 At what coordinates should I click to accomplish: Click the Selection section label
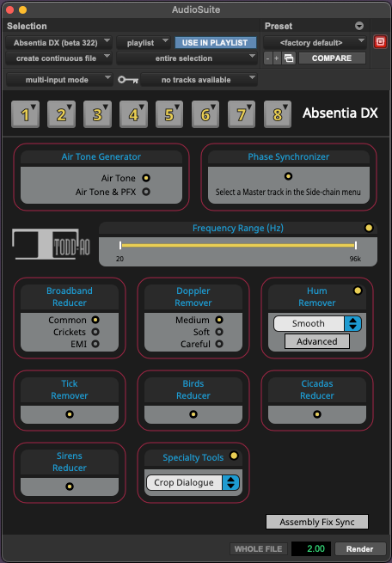click(x=27, y=26)
